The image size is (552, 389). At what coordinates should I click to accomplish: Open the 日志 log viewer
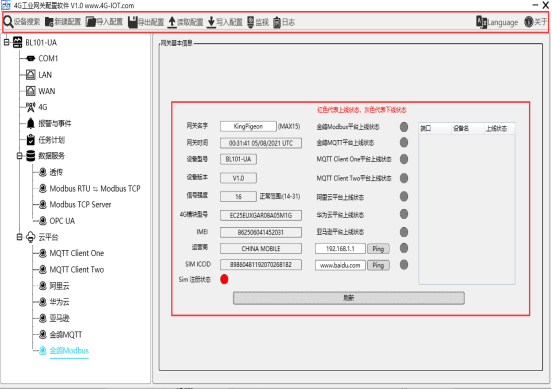pyautogui.click(x=284, y=22)
